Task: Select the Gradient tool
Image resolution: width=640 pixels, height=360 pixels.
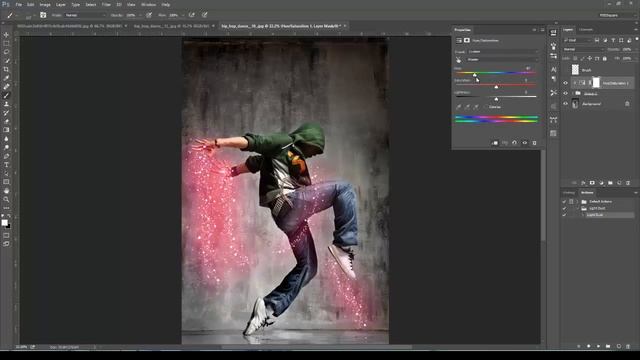Action: point(6,130)
